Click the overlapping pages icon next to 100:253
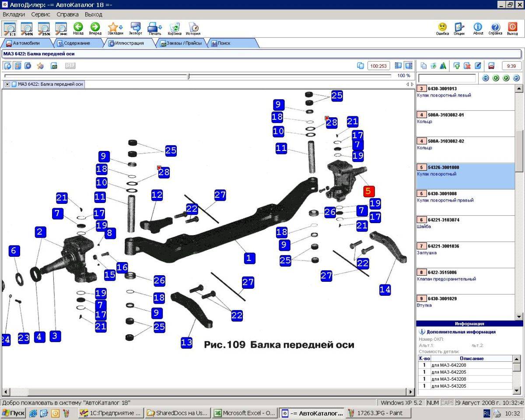 click(360, 66)
